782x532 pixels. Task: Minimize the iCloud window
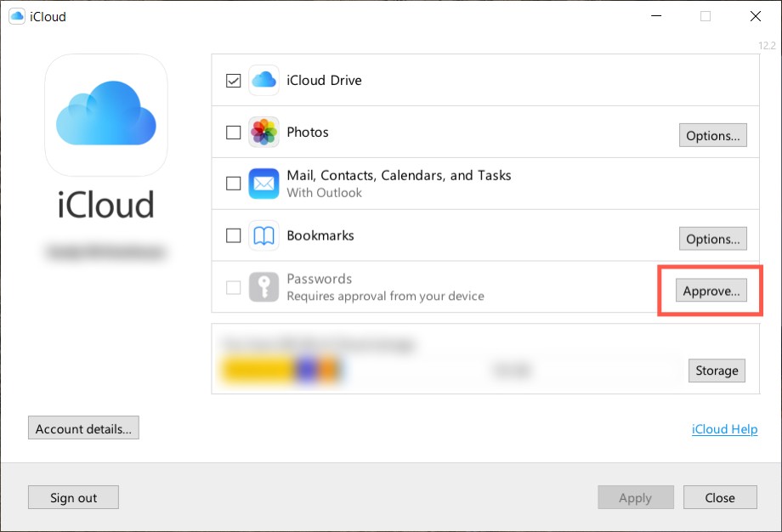tap(656, 16)
